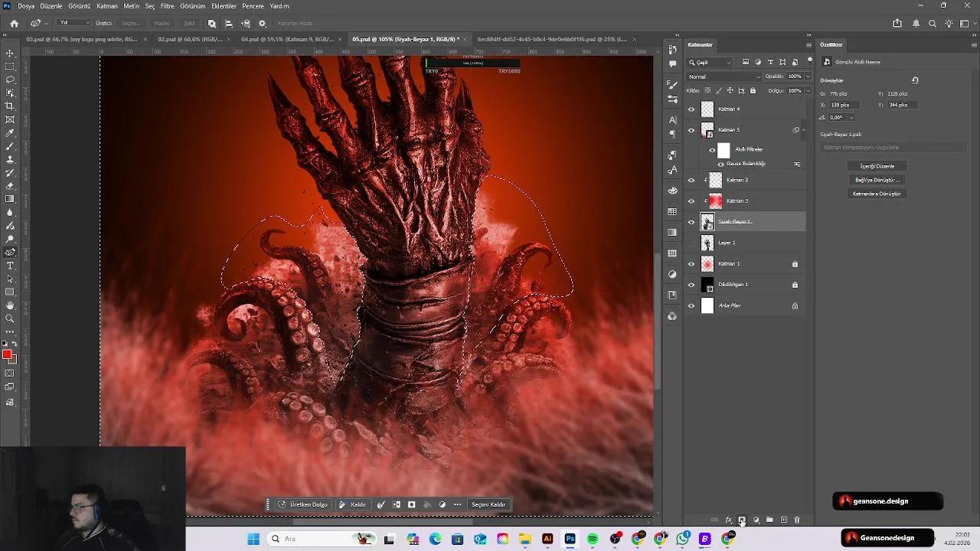Click the İçeriği Düzenle button
This screenshot has height=551, width=980.
click(877, 166)
